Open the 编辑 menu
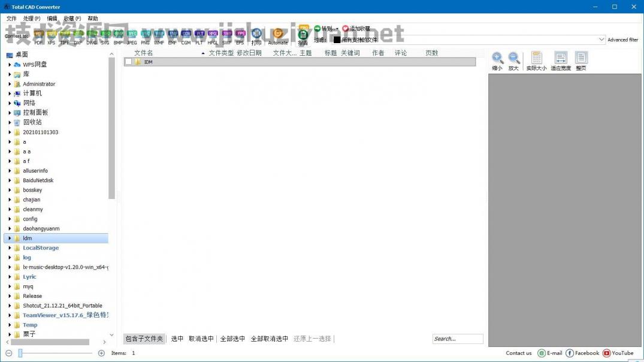The height and width of the screenshot is (362, 644). coord(52,19)
